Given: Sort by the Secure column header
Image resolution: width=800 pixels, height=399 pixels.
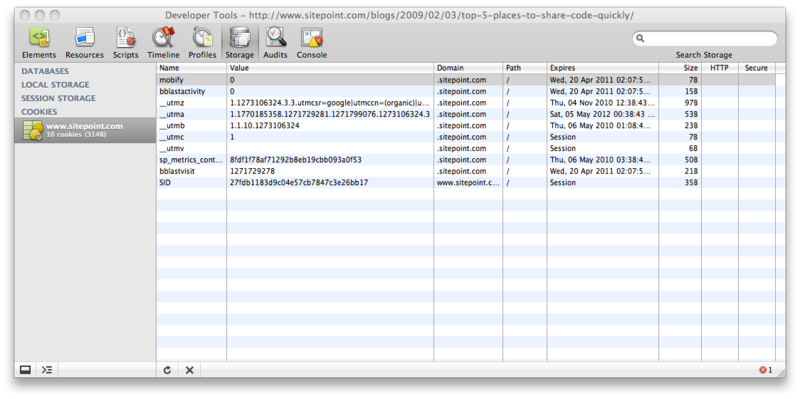Looking at the screenshot, I should pyautogui.click(x=757, y=68).
